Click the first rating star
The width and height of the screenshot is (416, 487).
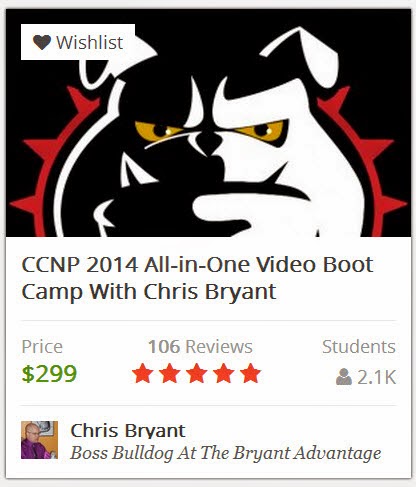[x=143, y=373]
